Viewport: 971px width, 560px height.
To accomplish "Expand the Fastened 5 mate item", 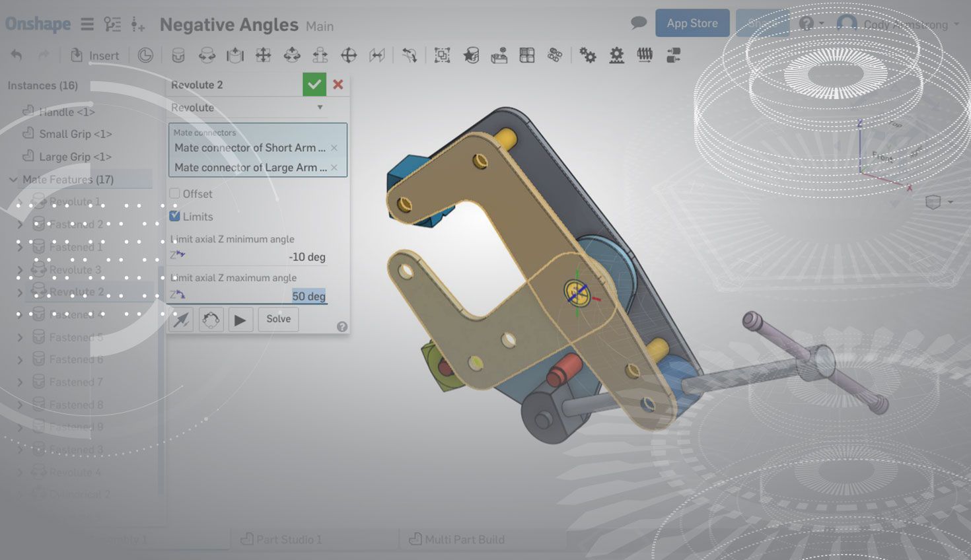I will [20, 337].
